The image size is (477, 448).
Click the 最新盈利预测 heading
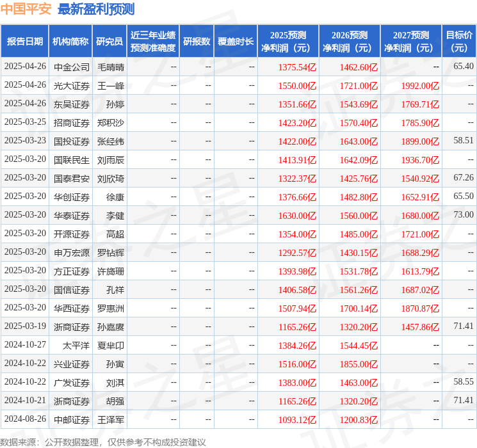[x=96, y=9]
